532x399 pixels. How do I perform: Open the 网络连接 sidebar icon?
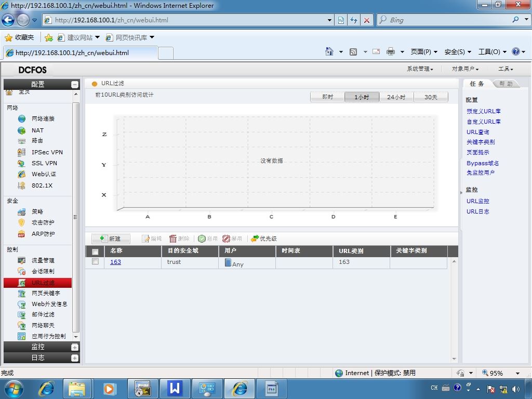[22, 119]
